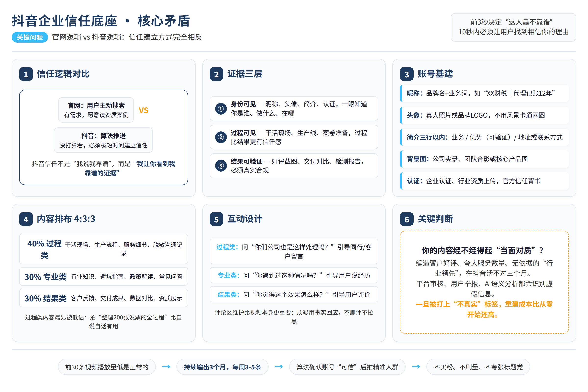
Task: Click the orange warning text 一旦被打上“不真实”标签
Action: (x=484, y=309)
